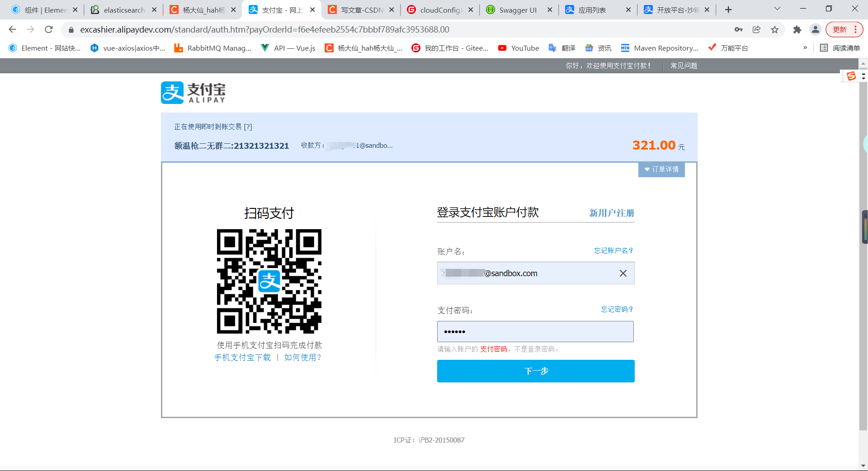Open the Gitee 我的工作台 bookmark

click(x=450, y=48)
